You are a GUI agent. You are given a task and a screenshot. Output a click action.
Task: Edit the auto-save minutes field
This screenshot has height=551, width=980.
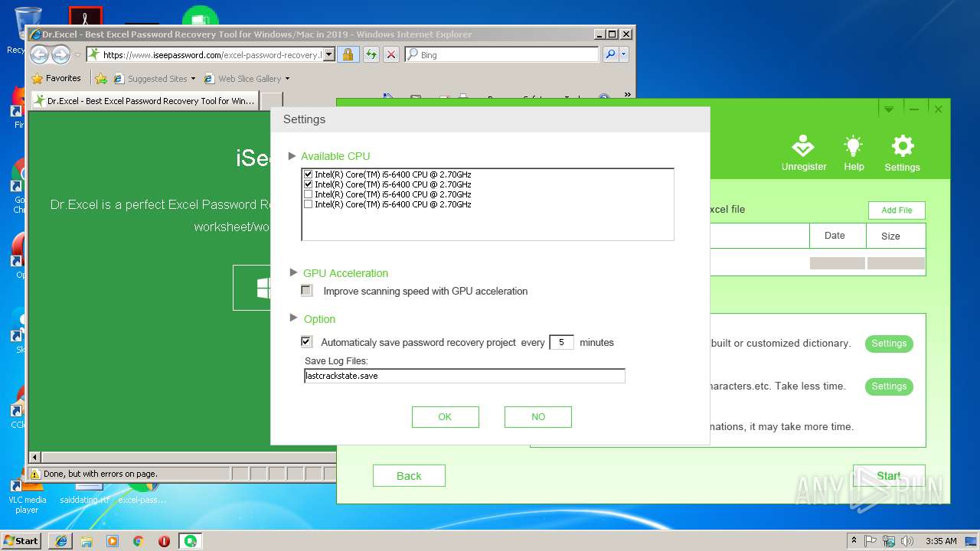561,342
